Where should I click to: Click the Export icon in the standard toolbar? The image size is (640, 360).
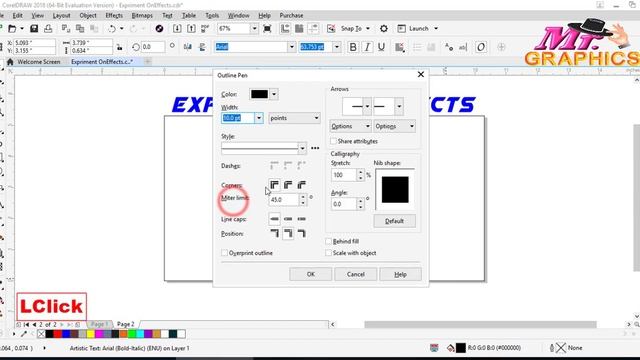191,29
